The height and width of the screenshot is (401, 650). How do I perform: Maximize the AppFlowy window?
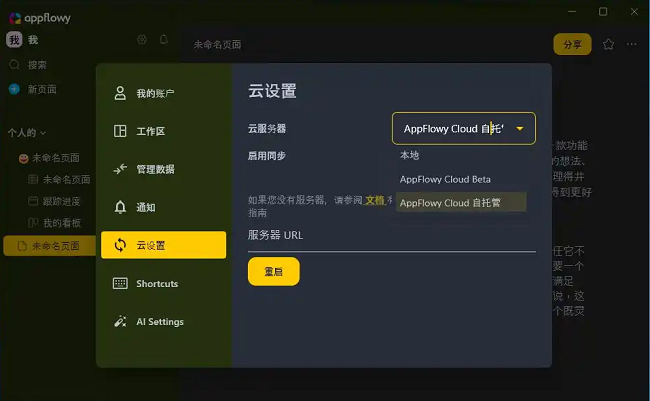603,11
